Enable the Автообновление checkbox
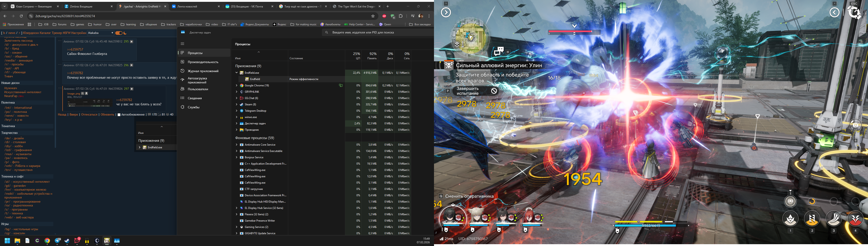The image size is (868, 246). [119, 115]
